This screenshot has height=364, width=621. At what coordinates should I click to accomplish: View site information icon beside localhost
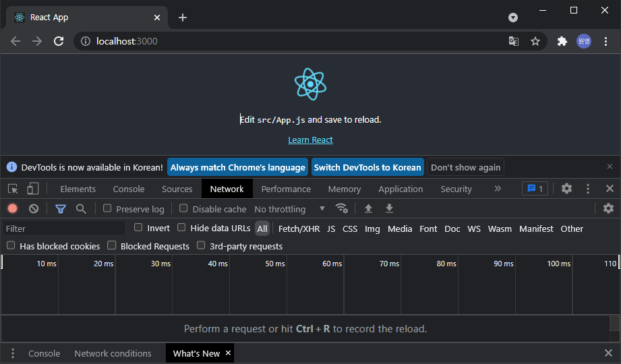point(86,41)
